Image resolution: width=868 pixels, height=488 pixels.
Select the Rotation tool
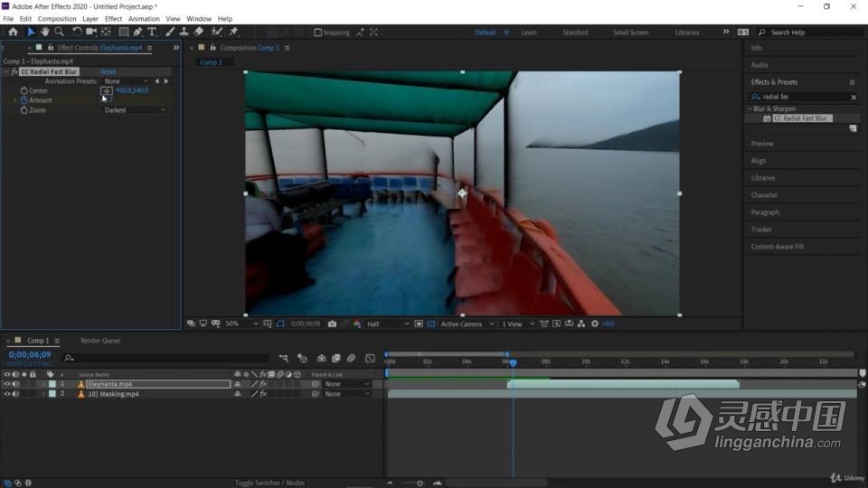(x=77, y=33)
